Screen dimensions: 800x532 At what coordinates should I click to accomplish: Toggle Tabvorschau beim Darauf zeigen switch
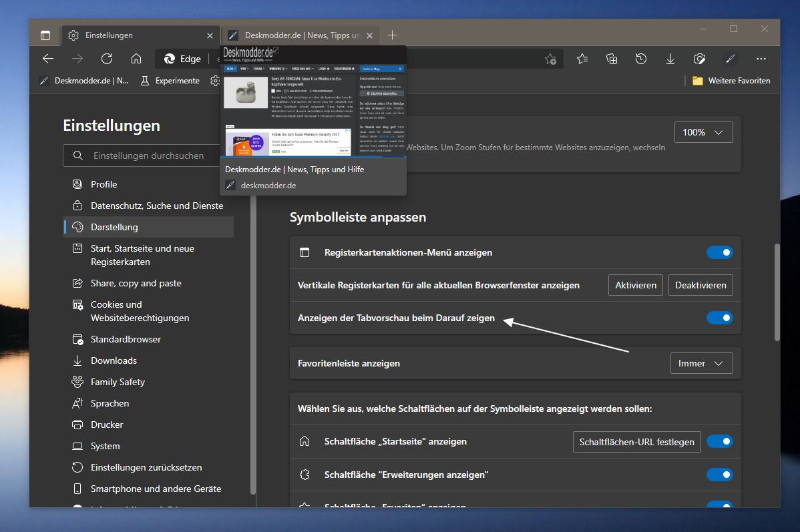click(719, 318)
